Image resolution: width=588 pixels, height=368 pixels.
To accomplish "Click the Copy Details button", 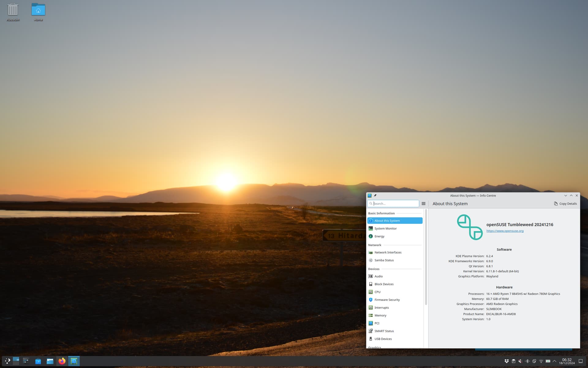I will [x=565, y=204].
